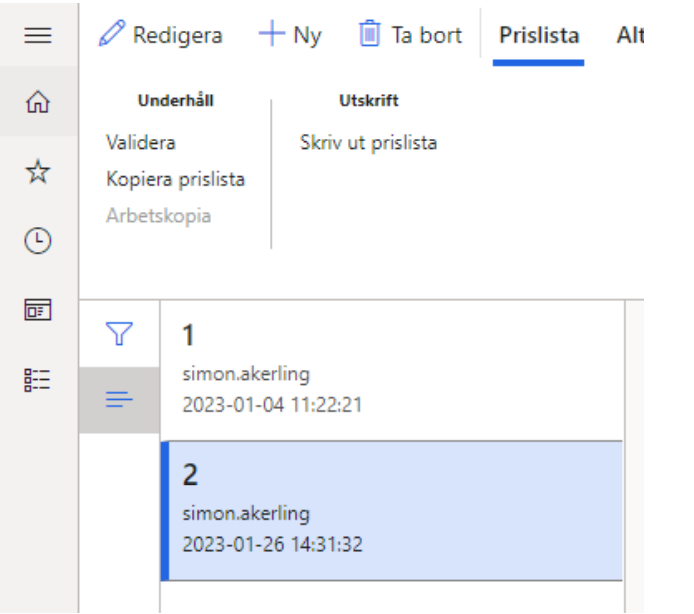The height and width of the screenshot is (614, 694).
Task: Select highlighted price list record 2
Action: click(x=390, y=510)
